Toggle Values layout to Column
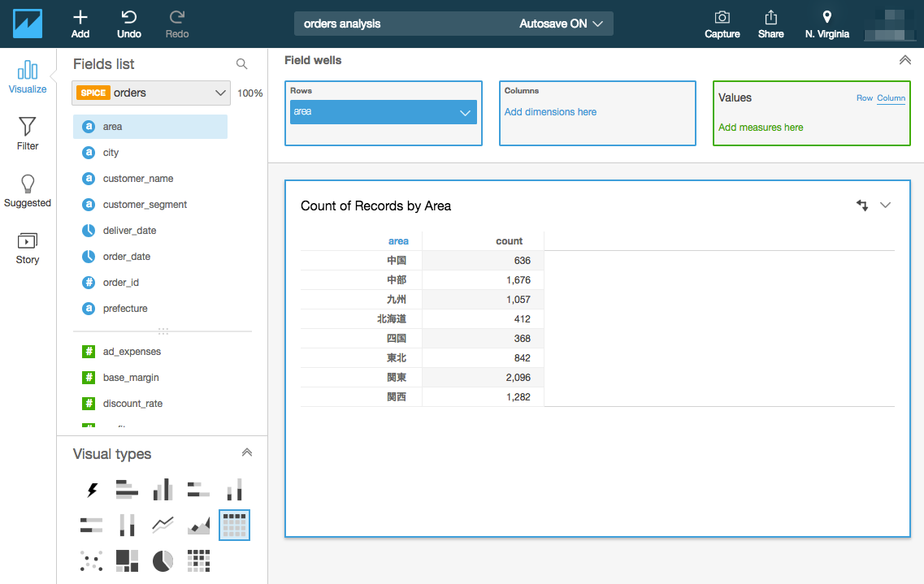924x584 pixels. (x=891, y=97)
